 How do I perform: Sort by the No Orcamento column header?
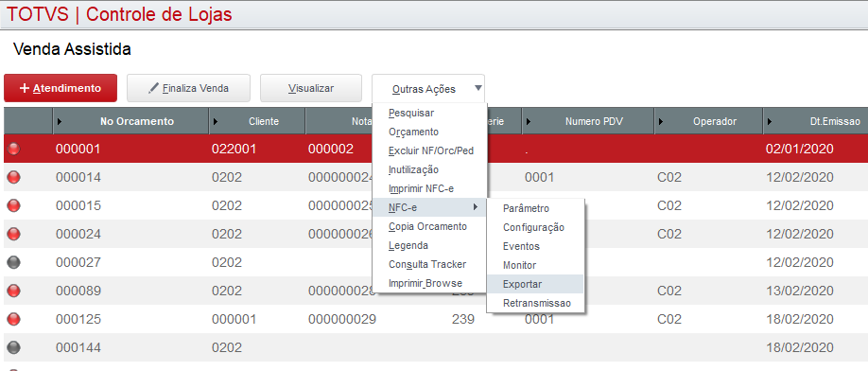pyautogui.click(x=130, y=121)
